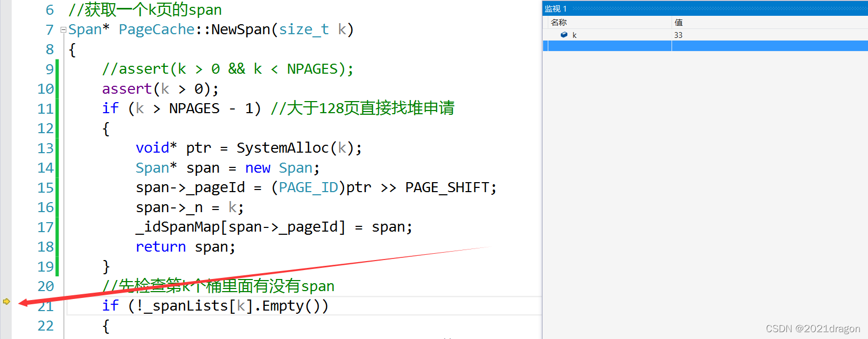
Task: Click NPAGES in the if statement on line 11
Action: pyautogui.click(x=194, y=108)
